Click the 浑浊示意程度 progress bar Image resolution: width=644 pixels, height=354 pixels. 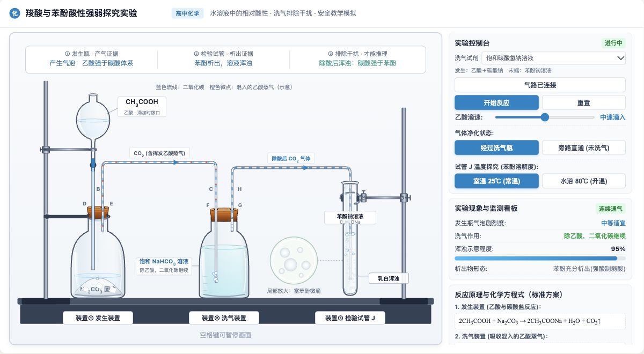tap(540, 259)
